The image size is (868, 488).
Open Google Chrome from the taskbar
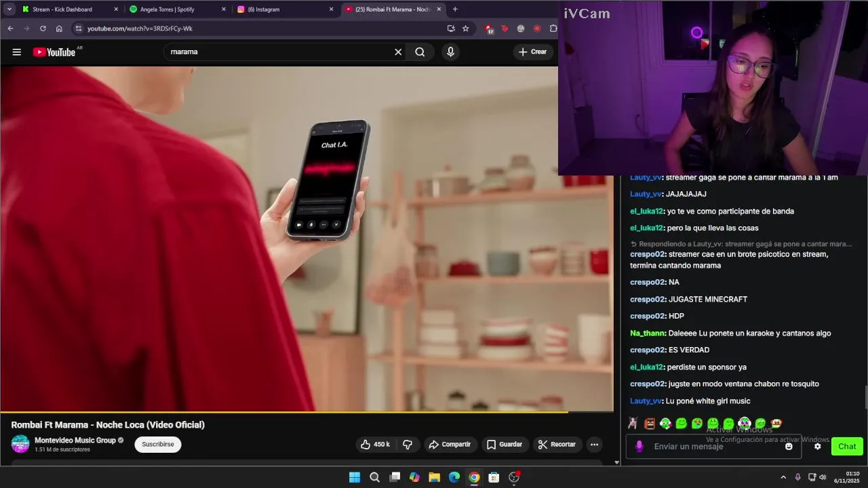pos(474,477)
